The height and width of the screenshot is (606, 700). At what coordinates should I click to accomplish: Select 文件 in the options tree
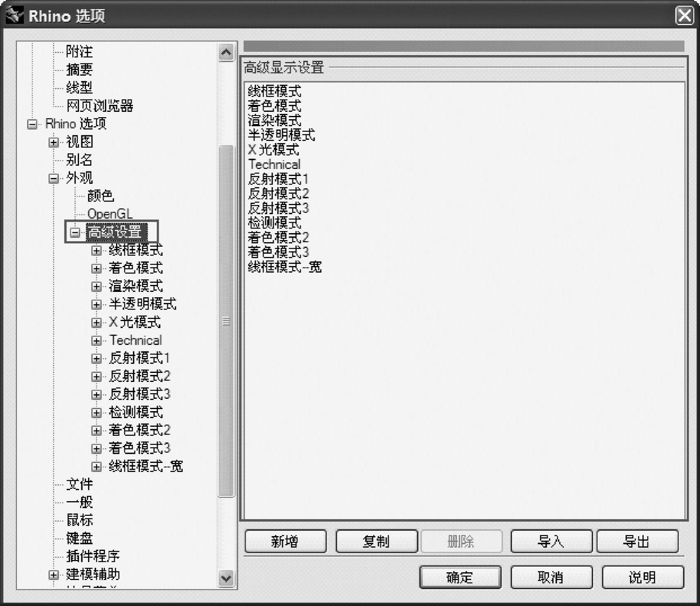coord(79,484)
